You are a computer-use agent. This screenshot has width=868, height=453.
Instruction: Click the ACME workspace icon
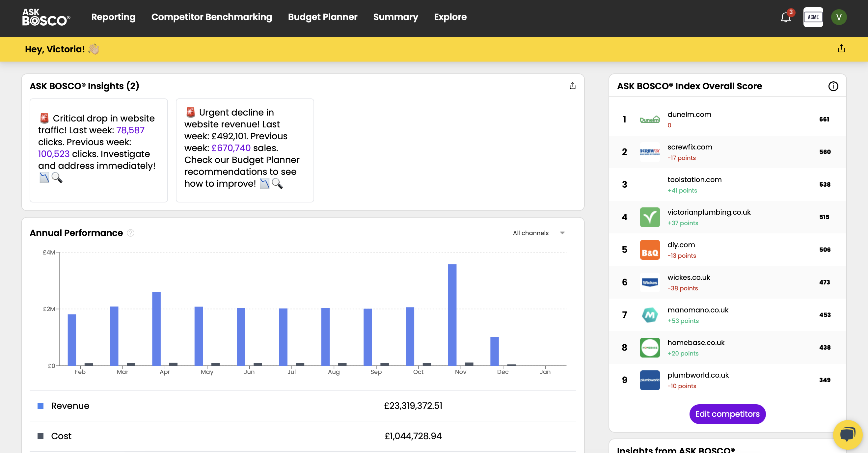[813, 17]
